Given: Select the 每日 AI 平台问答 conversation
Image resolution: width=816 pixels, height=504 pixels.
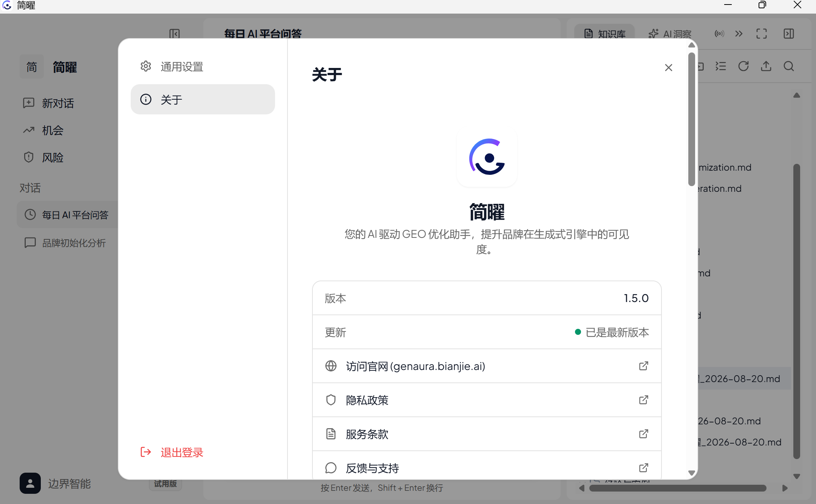Looking at the screenshot, I should 68,214.
